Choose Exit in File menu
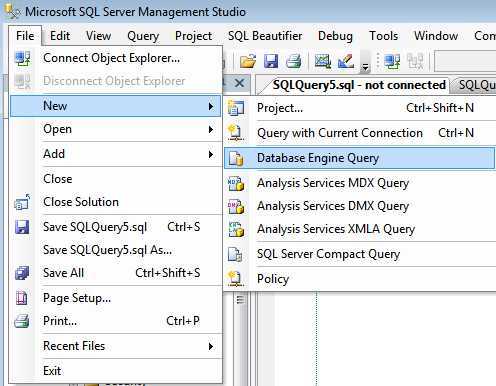This screenshot has height=386, width=496. [x=115, y=371]
